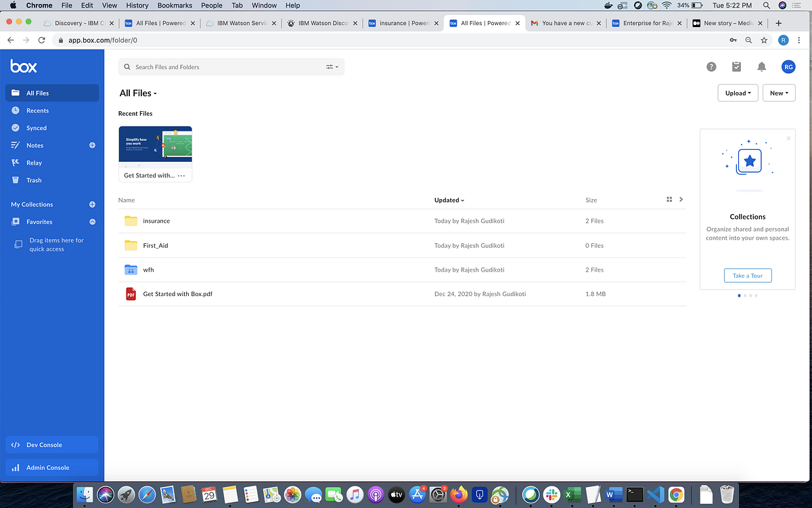
Task: Open the Bookmarks menu in menu bar
Action: click(x=175, y=5)
